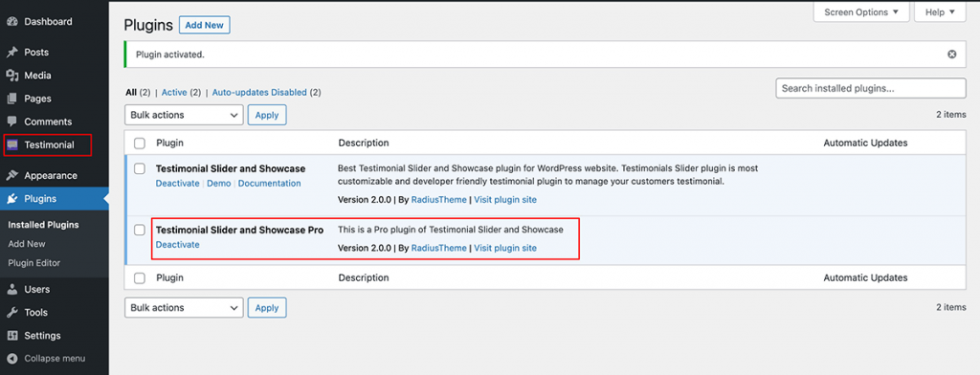Click the Plugins page heading
The height and width of the screenshot is (375, 980).
click(148, 26)
